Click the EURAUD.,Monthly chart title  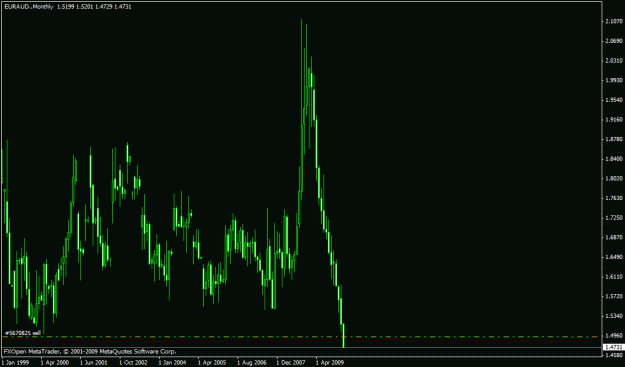[x=68, y=7]
